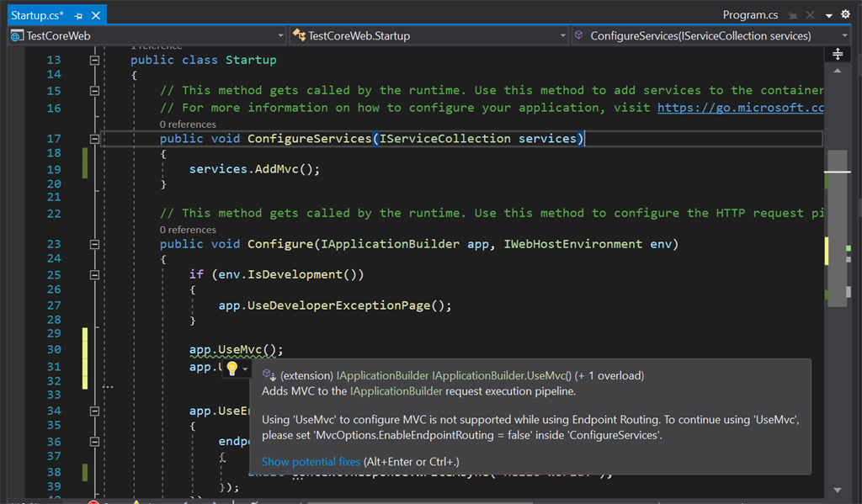Open the editor settings gear icon
The width and height of the screenshot is (862, 504).
pos(845,14)
